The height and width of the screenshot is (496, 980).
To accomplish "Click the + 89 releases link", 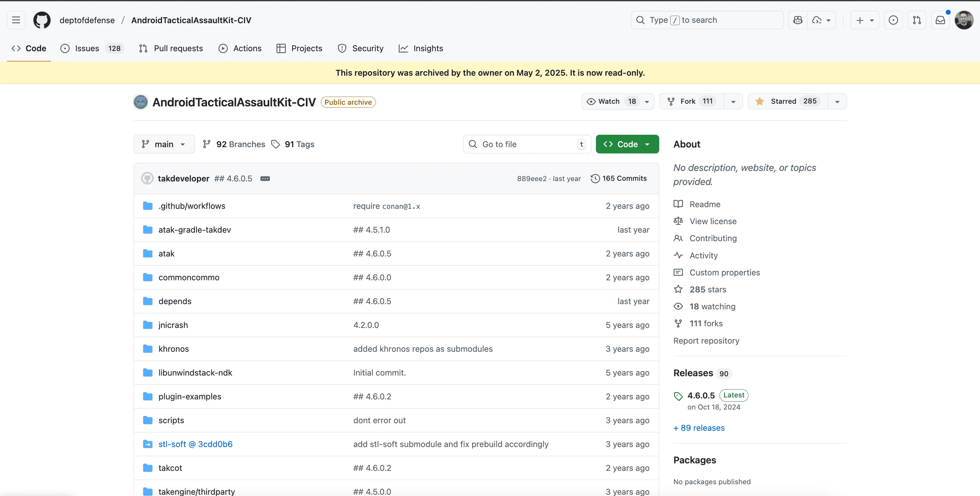I will click(699, 428).
